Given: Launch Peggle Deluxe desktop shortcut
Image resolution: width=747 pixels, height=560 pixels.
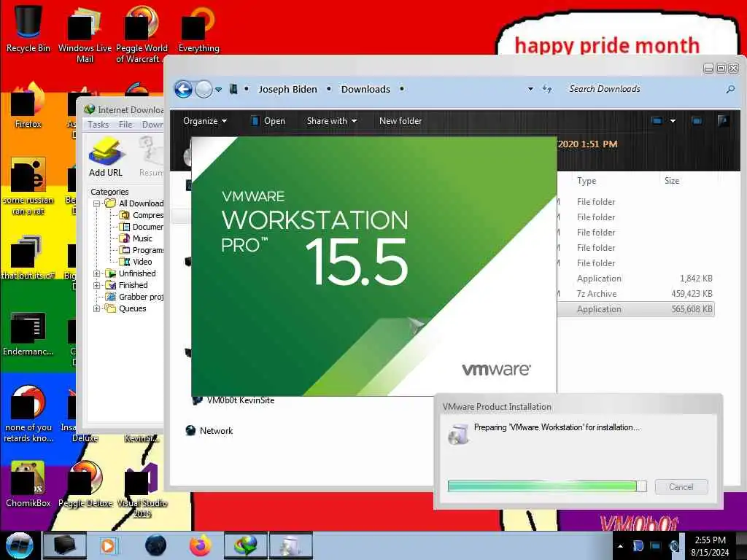Looking at the screenshot, I should tap(85, 483).
